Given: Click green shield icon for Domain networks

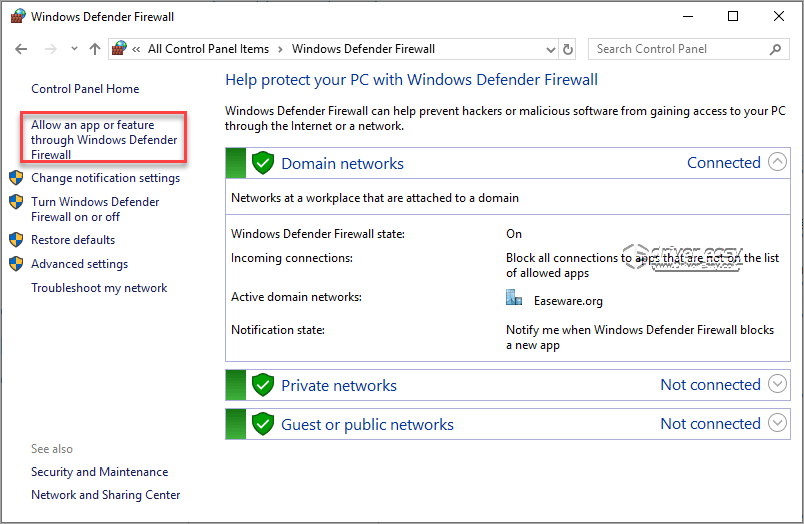Looking at the screenshot, I should tap(263, 163).
